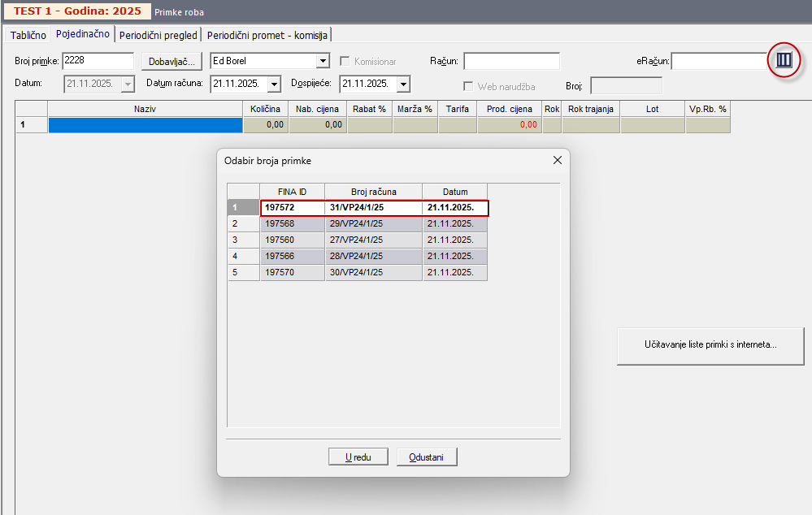
Task: Enable the Web narudžba checkbox
Action: tap(469, 86)
